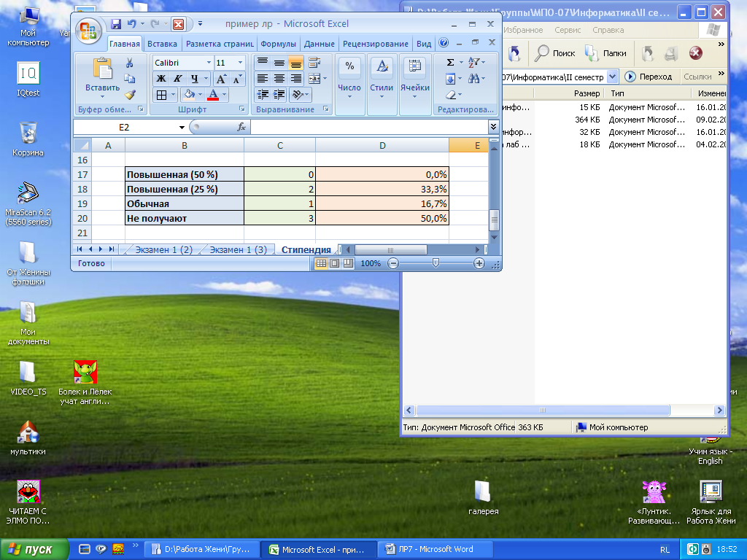Open Find and Select binoculars icon
The height and width of the screenshot is (560, 747).
[474, 79]
